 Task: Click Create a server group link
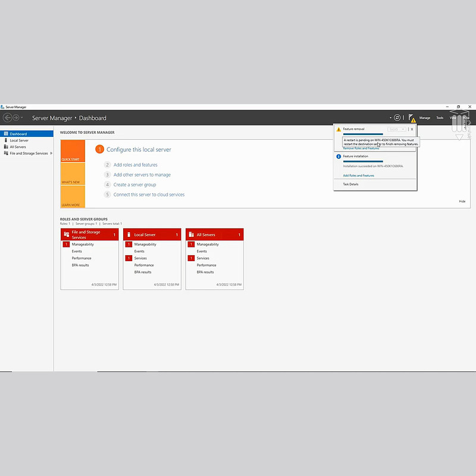(135, 184)
